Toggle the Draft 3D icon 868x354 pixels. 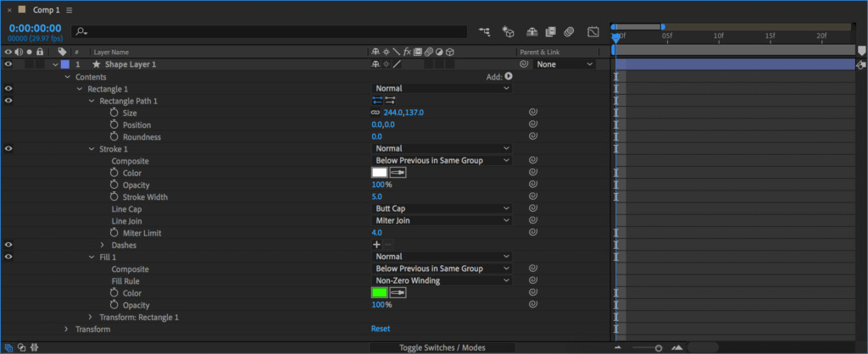coord(509,32)
